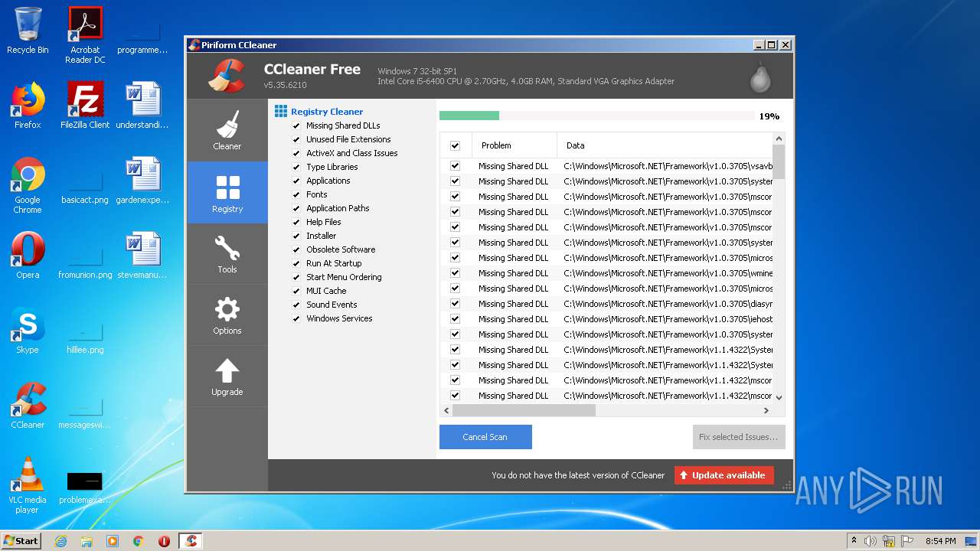980x551 pixels.
Task: Click the CCleaner logo in header
Action: (x=227, y=75)
